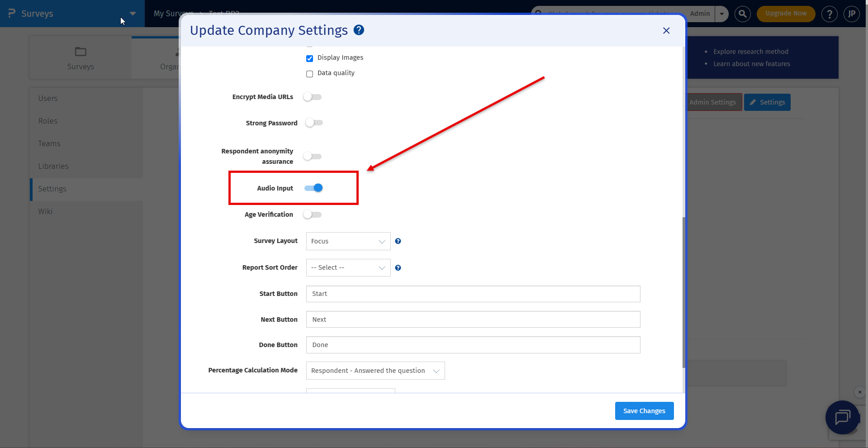Screen dimensions: 868x448
Task: Select Settings in the left sidebar
Action: click(x=52, y=189)
